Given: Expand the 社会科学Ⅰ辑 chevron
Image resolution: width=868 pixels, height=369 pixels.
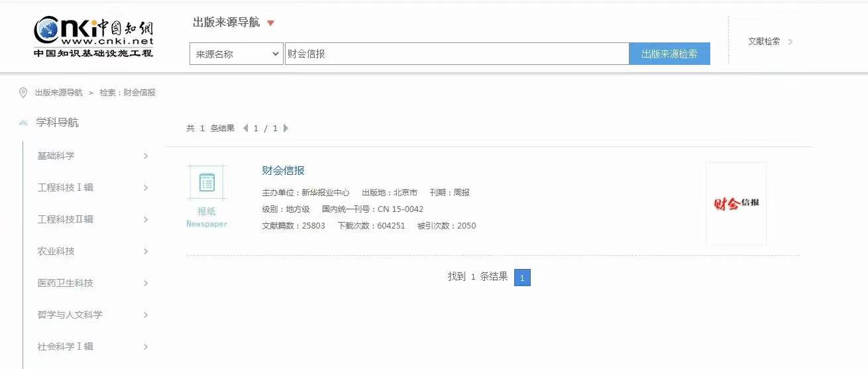Looking at the screenshot, I should click(x=146, y=346).
